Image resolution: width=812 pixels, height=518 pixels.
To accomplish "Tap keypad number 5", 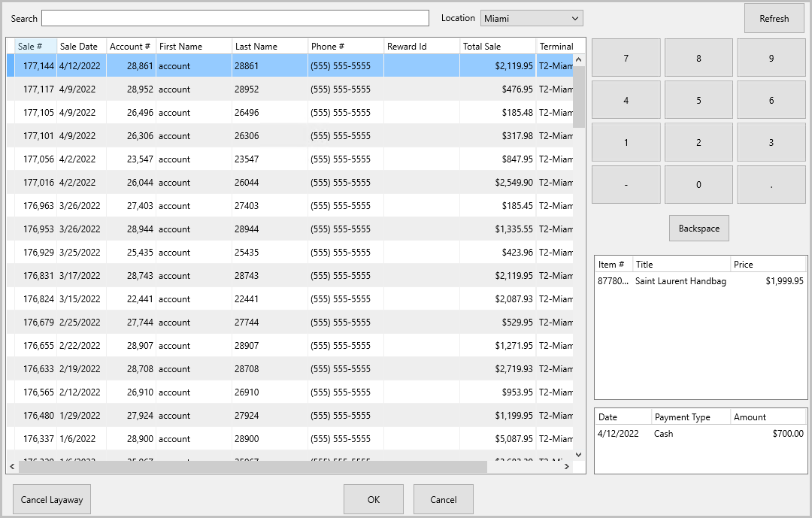I will click(x=698, y=100).
